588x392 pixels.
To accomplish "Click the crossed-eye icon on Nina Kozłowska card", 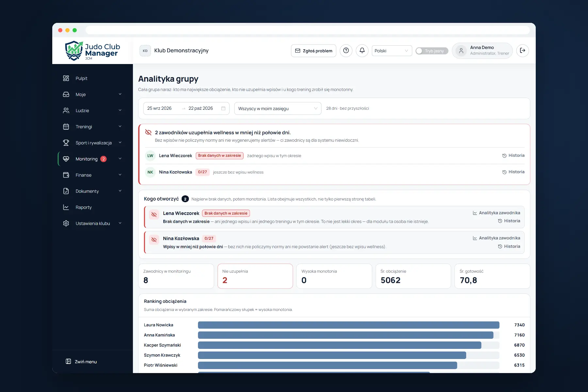I will click(154, 240).
